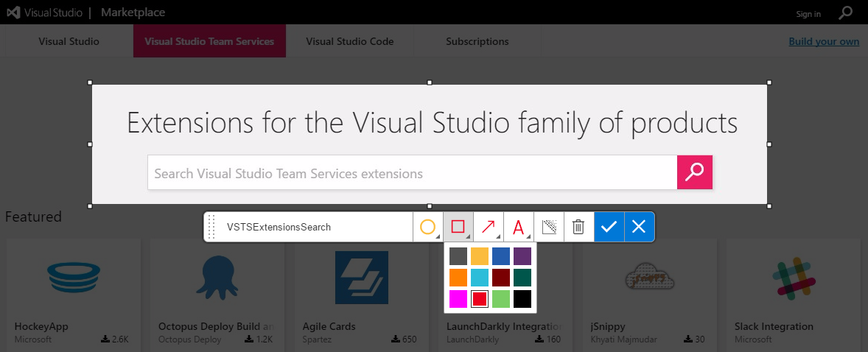
Task: Click the Featured section heading
Action: click(x=33, y=217)
